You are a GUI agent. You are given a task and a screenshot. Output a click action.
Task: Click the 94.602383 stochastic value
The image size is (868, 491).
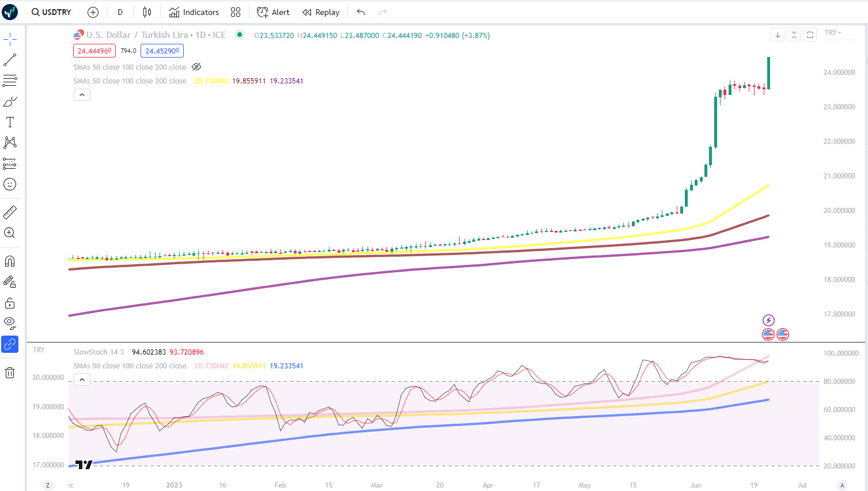pos(149,352)
